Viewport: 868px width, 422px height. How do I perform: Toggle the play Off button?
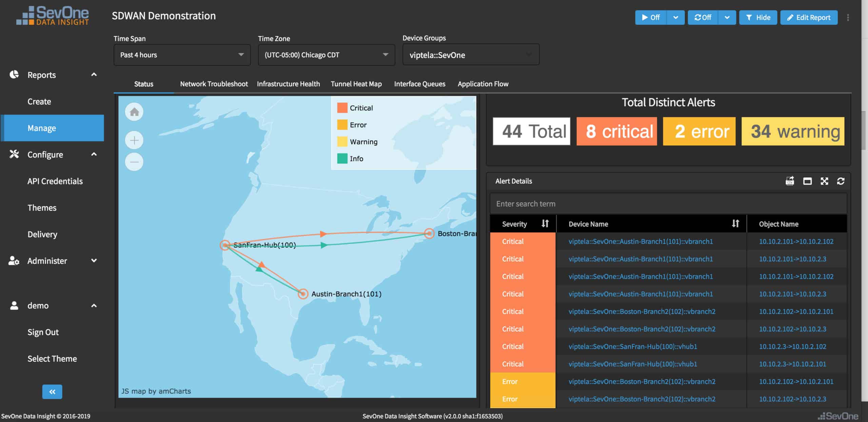click(651, 18)
